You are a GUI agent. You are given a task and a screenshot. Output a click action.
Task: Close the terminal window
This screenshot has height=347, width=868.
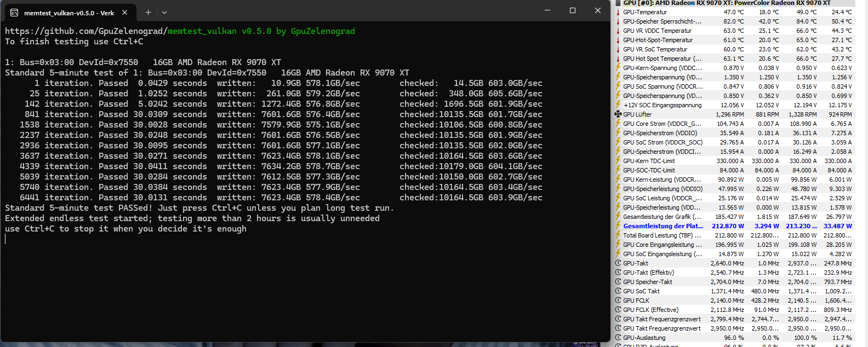click(x=598, y=10)
